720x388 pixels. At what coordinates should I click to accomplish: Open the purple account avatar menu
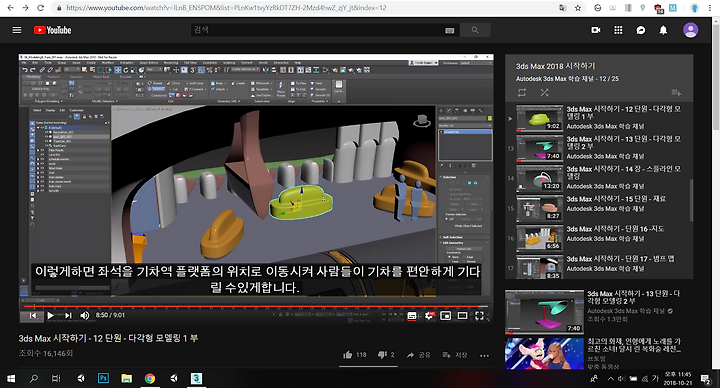tap(690, 30)
